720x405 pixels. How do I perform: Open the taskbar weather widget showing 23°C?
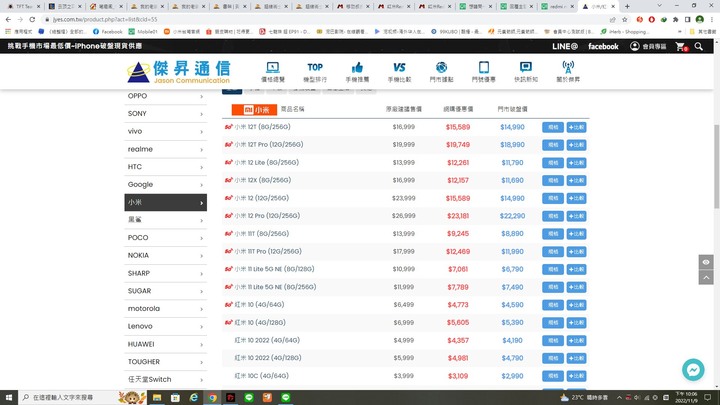584,397
